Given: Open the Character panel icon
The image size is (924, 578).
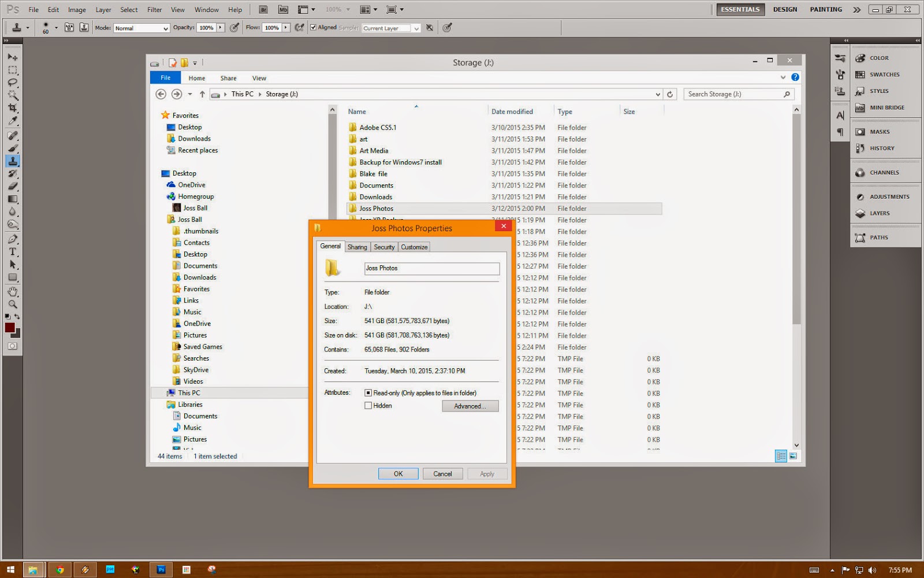Looking at the screenshot, I should (840, 116).
